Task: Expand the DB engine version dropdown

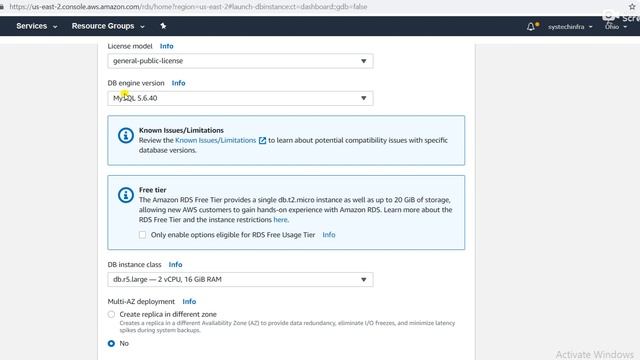Action: click(x=240, y=98)
